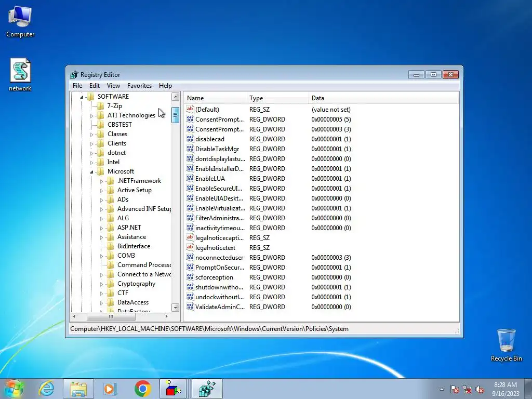
Task: Click the legalnoticetext string value icon
Action: pos(190,247)
